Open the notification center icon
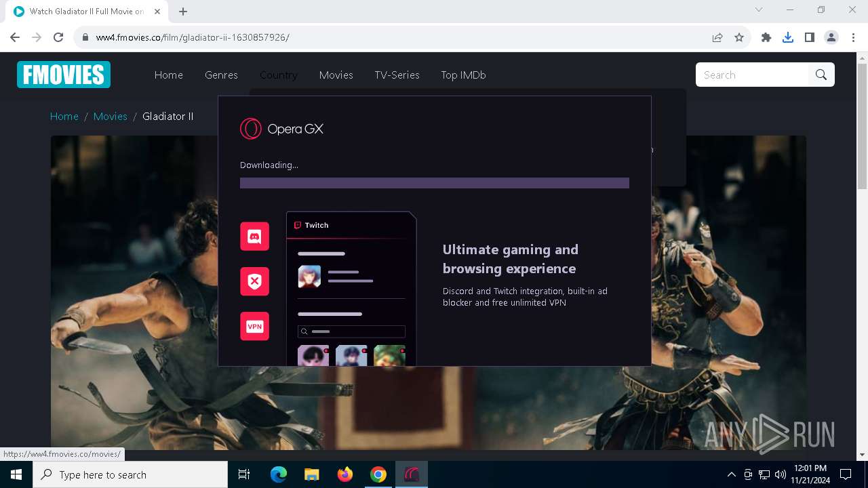Screen dimensions: 868x488 pyautogui.click(x=846, y=474)
